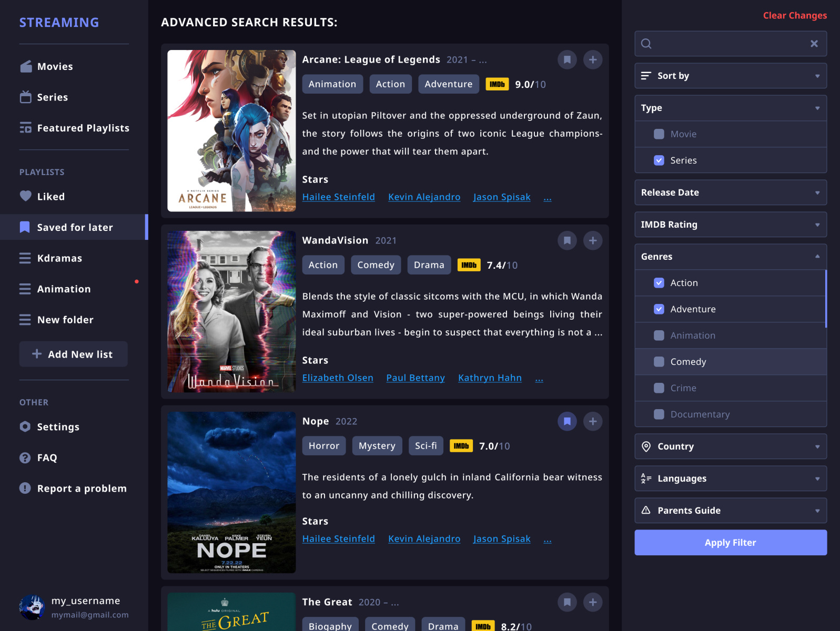840x631 pixels.
Task: Click the New folder list icon
Action: point(25,320)
